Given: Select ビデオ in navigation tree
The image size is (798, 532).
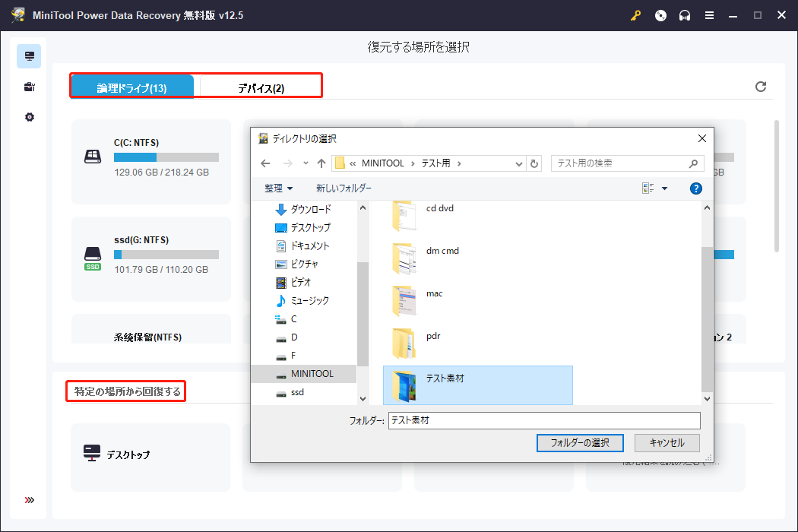Looking at the screenshot, I should point(293,283).
